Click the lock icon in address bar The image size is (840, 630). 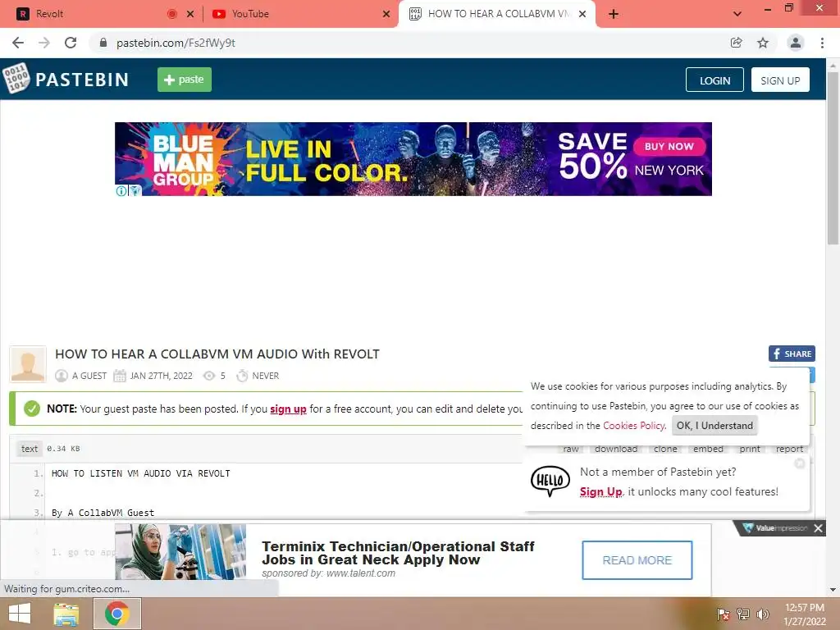[x=103, y=43]
